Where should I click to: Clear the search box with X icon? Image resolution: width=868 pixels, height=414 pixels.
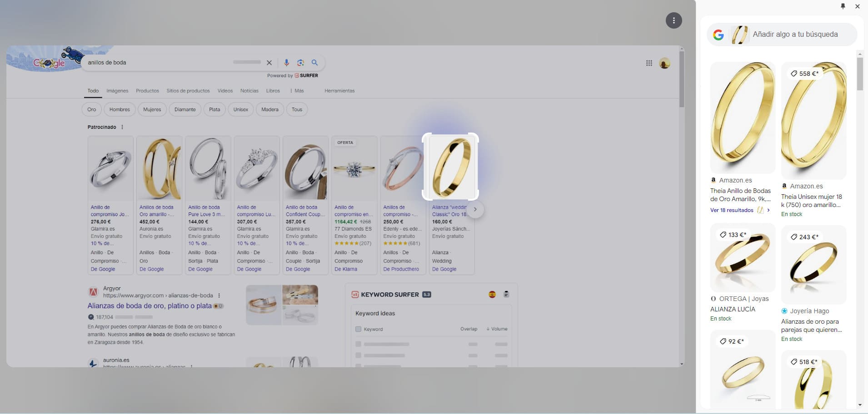269,63
